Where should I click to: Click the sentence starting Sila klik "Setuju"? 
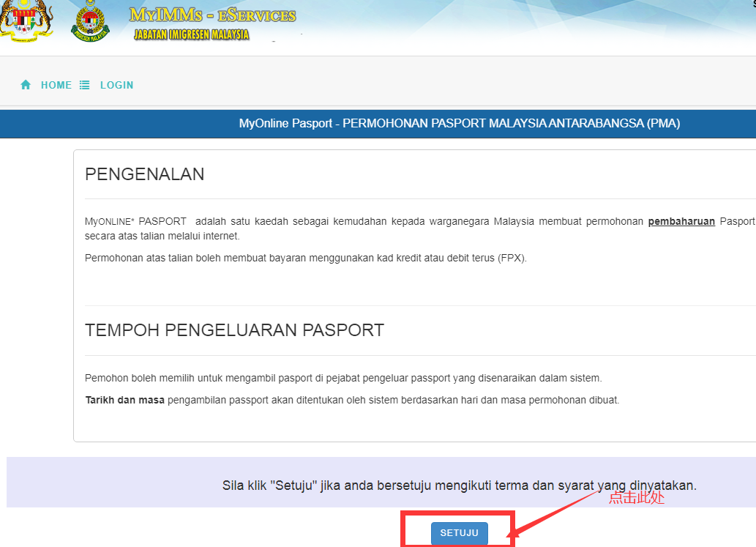460,485
